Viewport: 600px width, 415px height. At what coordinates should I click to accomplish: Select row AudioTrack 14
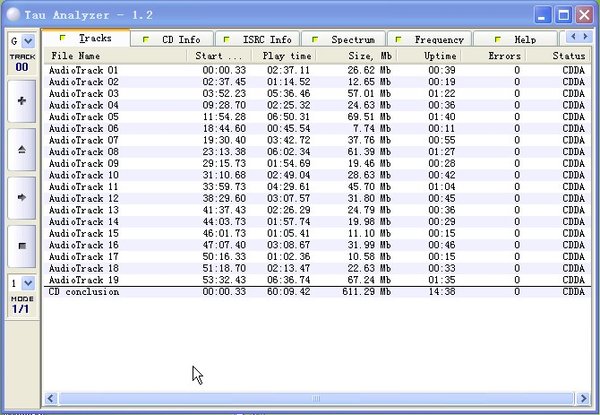(317, 222)
